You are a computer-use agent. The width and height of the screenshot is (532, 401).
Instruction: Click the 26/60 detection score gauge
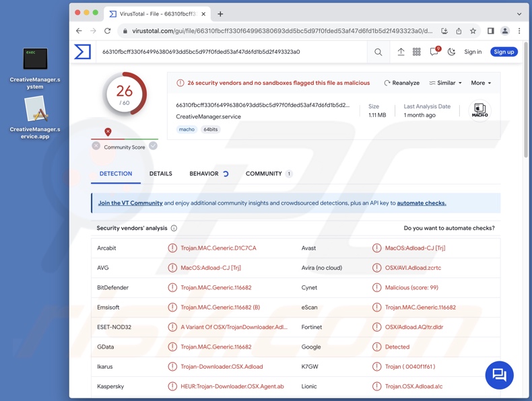[x=125, y=94]
